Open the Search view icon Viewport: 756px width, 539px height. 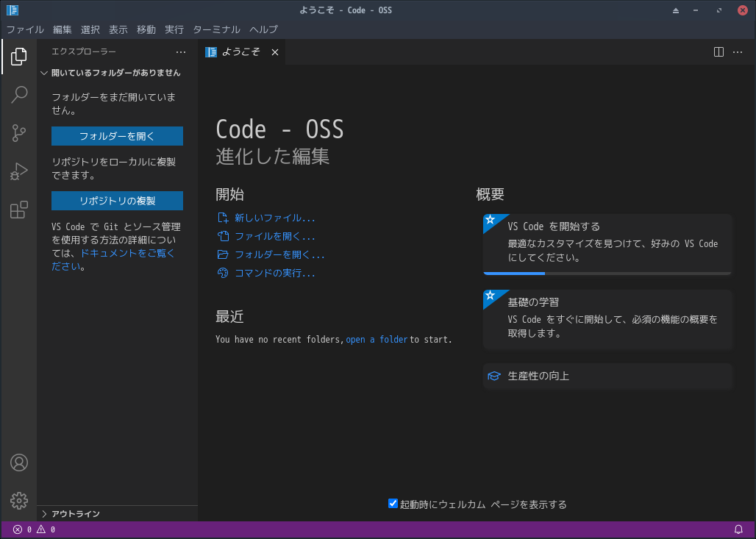(19, 95)
